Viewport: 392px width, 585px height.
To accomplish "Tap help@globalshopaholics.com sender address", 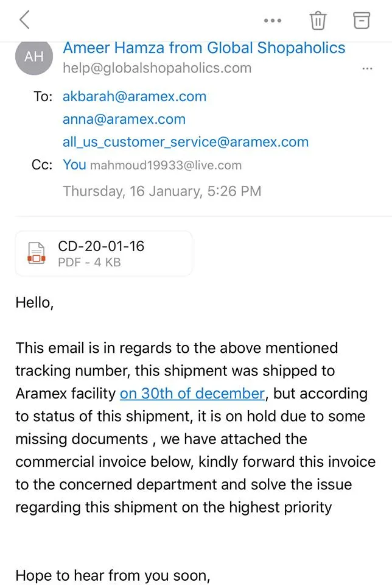I will tap(157, 68).
